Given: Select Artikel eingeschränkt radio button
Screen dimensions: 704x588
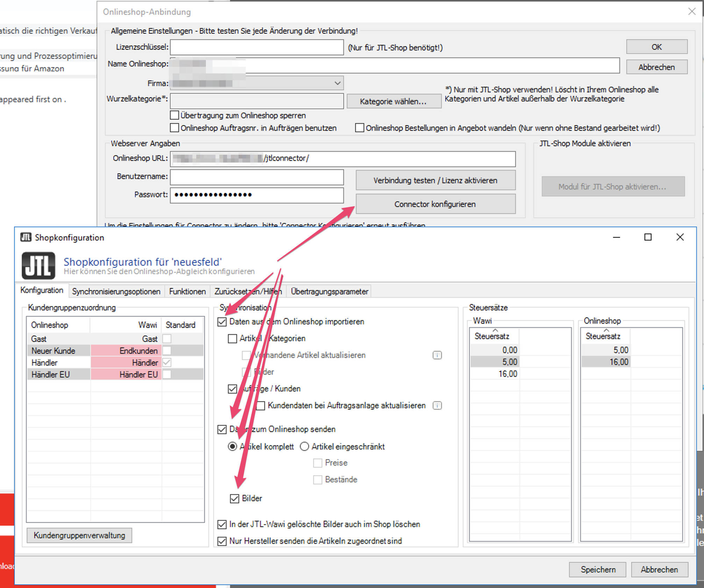Looking at the screenshot, I should pyautogui.click(x=304, y=446).
